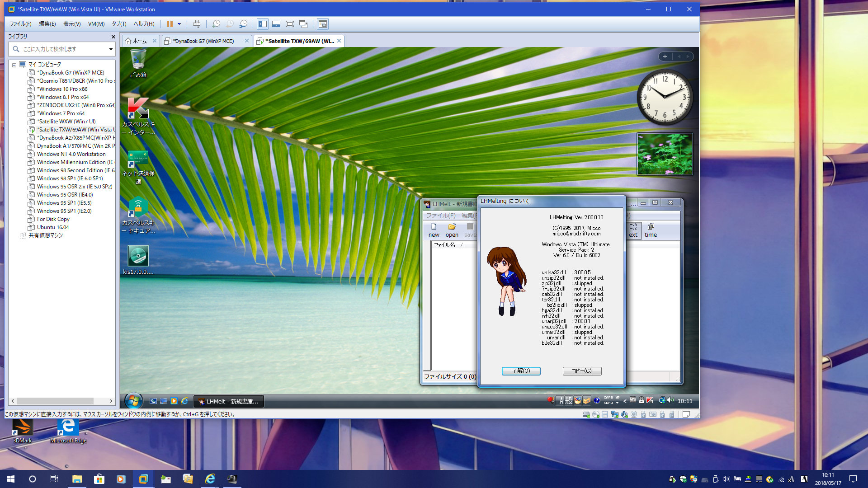Open the snapshot manager toolbar icon

[244, 24]
